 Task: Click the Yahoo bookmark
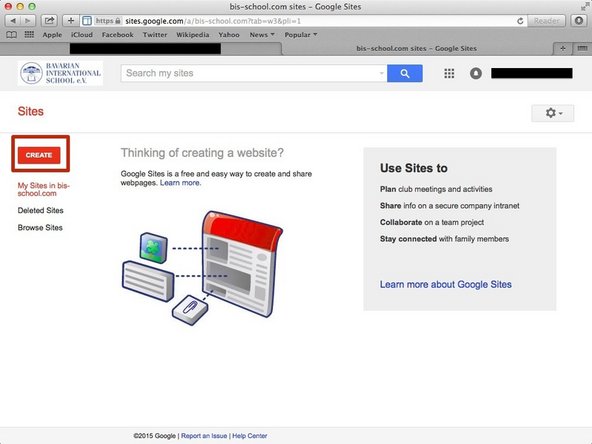coord(229,35)
